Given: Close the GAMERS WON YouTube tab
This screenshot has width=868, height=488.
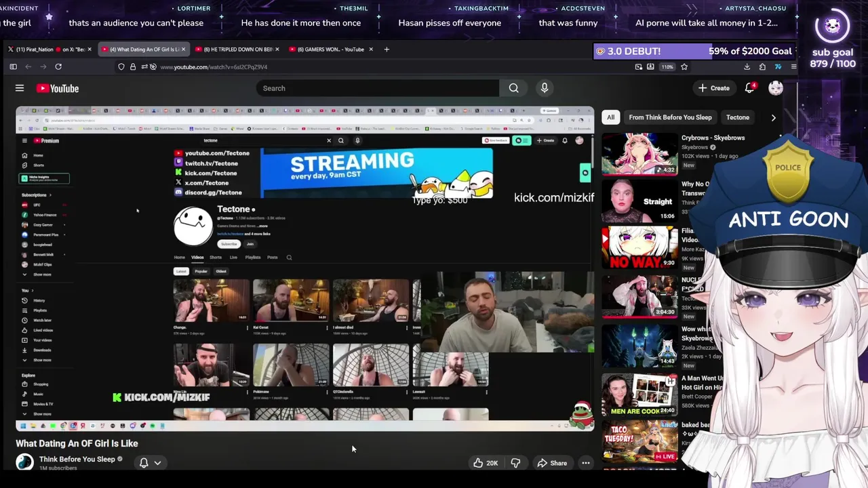Looking at the screenshot, I should click(371, 49).
